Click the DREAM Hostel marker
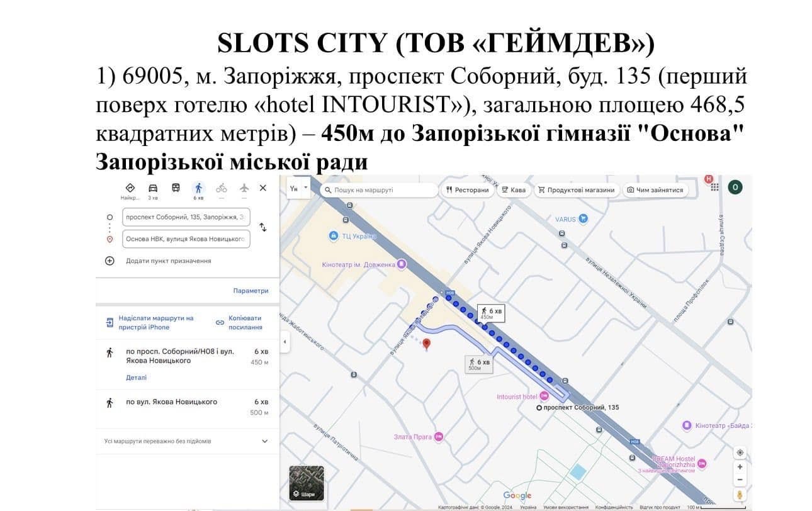Screen dimensions: 812x511 [702, 464]
